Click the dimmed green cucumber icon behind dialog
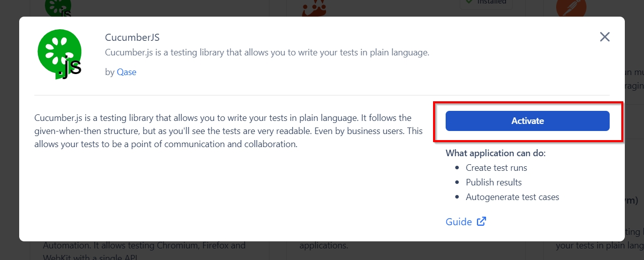 58,7
